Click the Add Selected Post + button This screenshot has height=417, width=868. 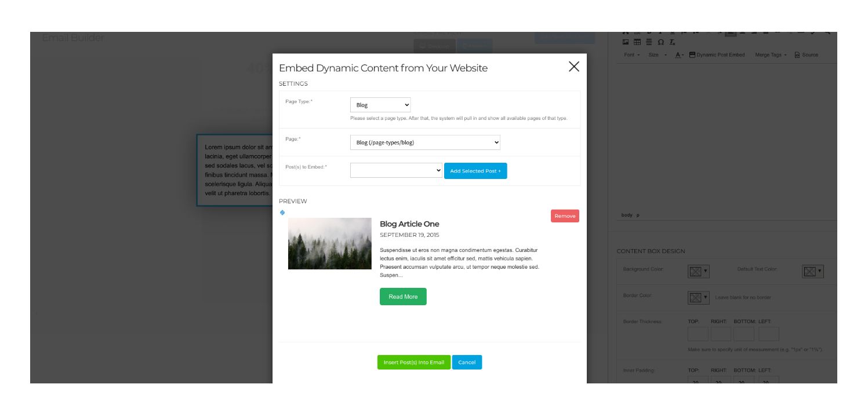pyautogui.click(x=475, y=170)
